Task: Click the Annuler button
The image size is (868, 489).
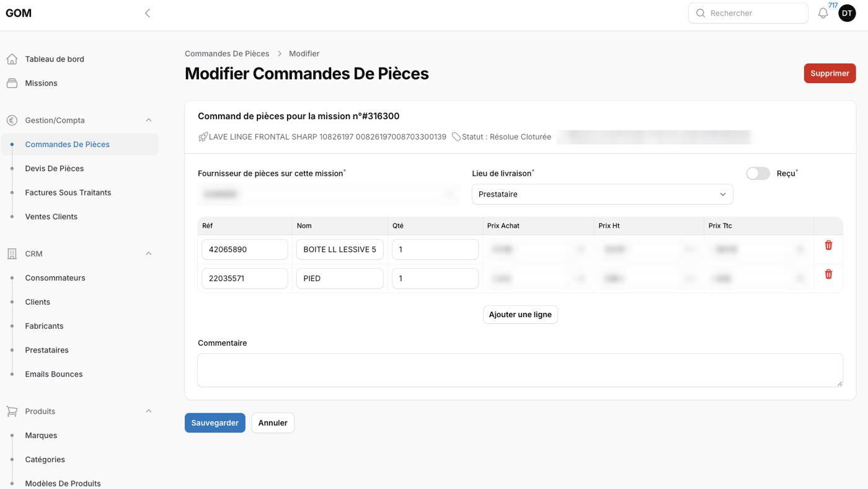Action: (x=273, y=423)
